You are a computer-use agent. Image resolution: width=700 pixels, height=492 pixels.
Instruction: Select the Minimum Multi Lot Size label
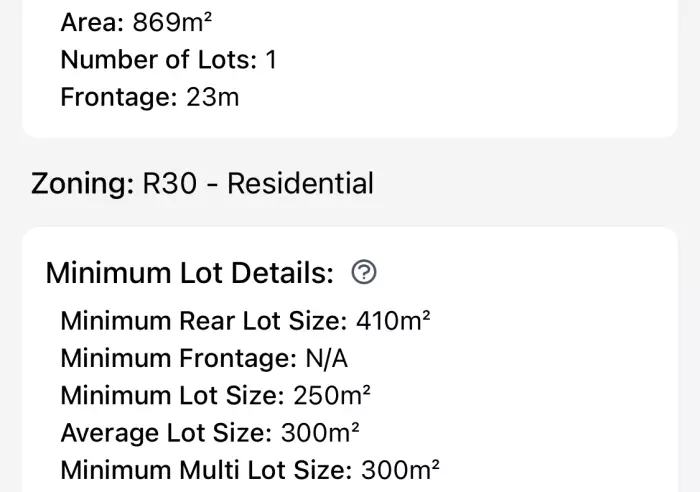tap(206, 470)
